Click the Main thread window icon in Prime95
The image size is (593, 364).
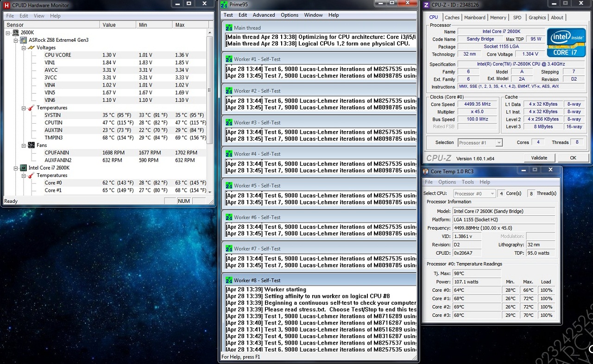click(229, 27)
